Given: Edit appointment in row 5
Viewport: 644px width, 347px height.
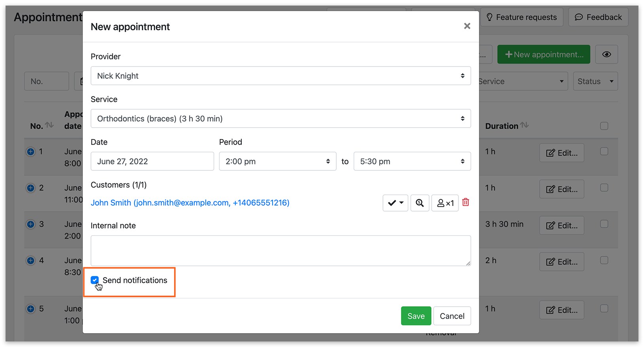Looking at the screenshot, I should point(562,310).
